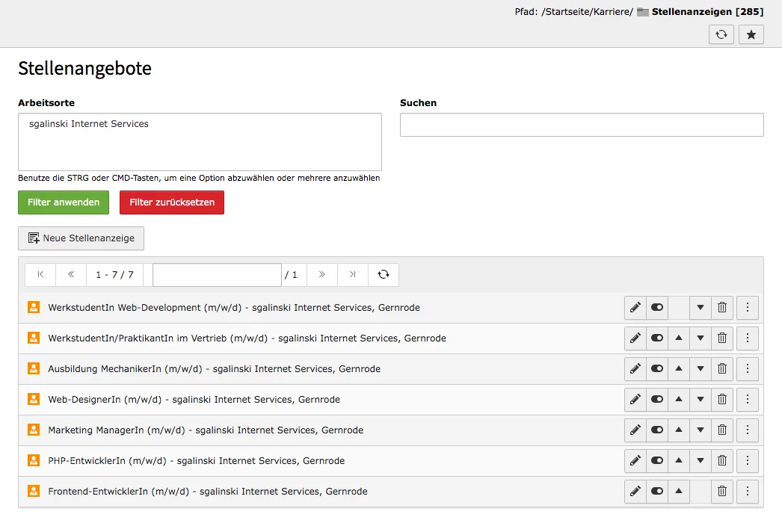Image resolution: width=782 pixels, height=532 pixels.
Task: Toggle visibility of the Ausbildung MechanikerIn record
Action: pos(656,368)
